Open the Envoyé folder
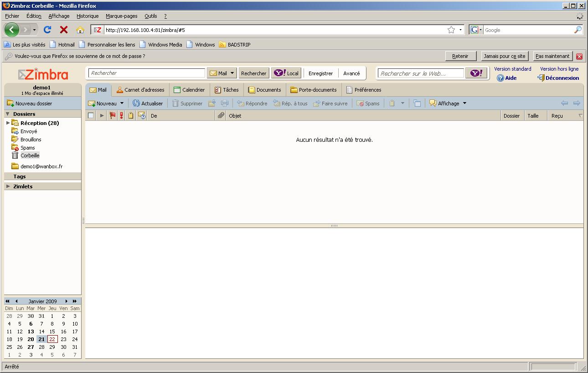 coord(29,131)
